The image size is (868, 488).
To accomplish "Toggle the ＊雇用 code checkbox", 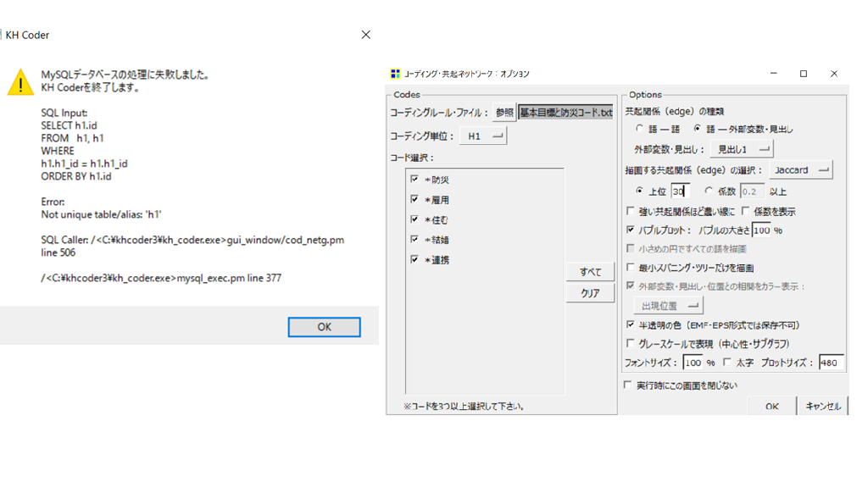I will [415, 199].
